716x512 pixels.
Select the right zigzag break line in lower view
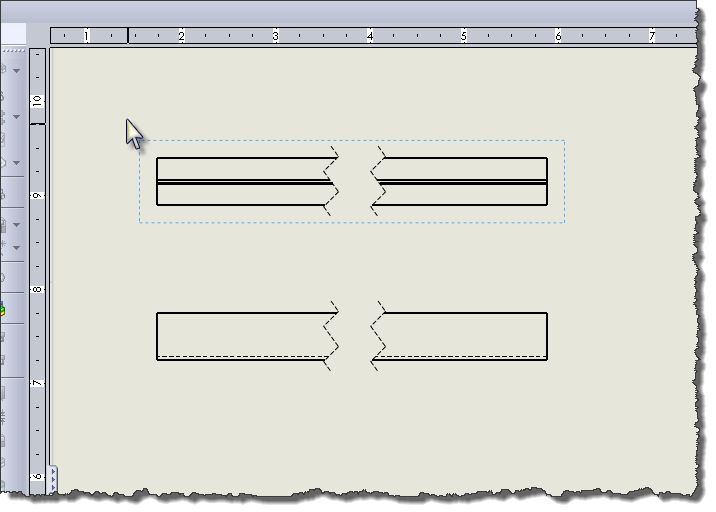(x=377, y=336)
